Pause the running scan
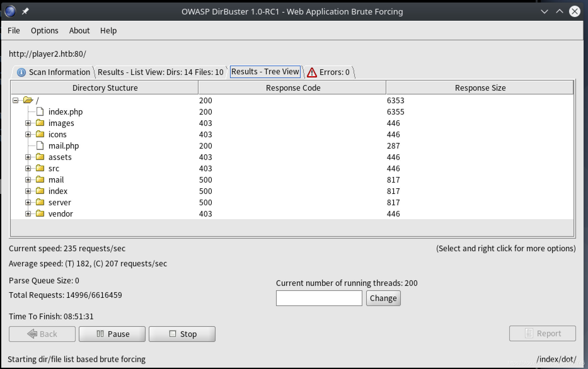This screenshot has height=369, width=588. [112, 334]
